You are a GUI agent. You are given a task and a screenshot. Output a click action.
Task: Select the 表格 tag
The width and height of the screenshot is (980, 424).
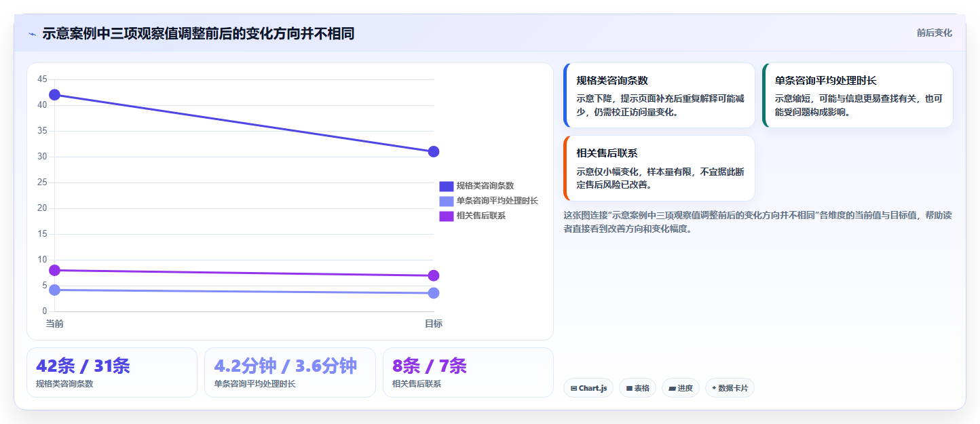point(637,388)
